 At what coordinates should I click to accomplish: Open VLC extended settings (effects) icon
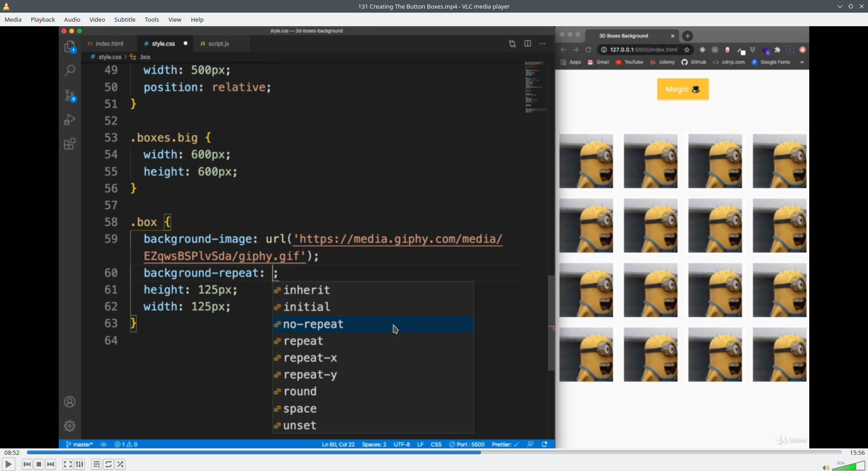click(80, 464)
